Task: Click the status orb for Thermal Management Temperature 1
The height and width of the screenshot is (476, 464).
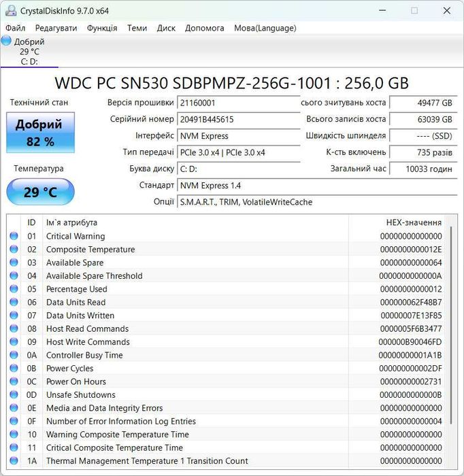Action: pyautogui.click(x=14, y=460)
